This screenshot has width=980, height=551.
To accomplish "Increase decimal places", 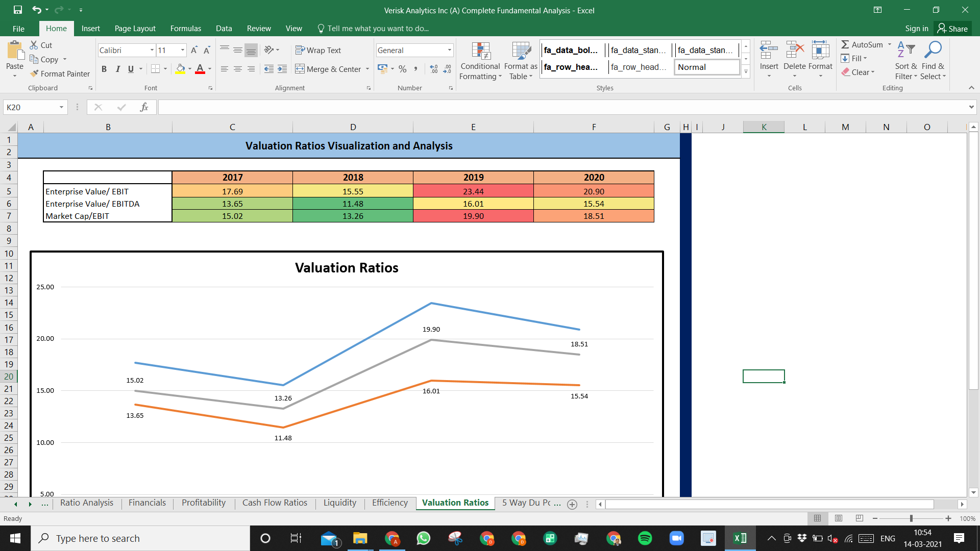I will point(434,69).
